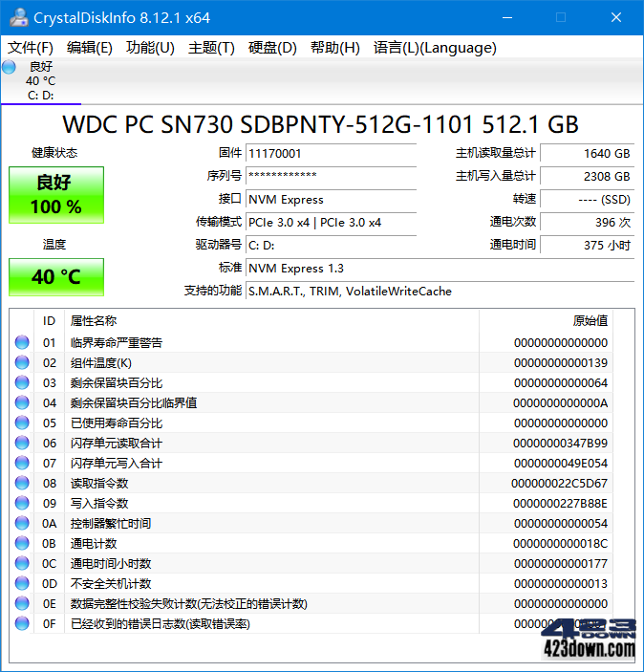
Task: Click the 驱动器号 field showing C: D:
Action: [x=331, y=245]
